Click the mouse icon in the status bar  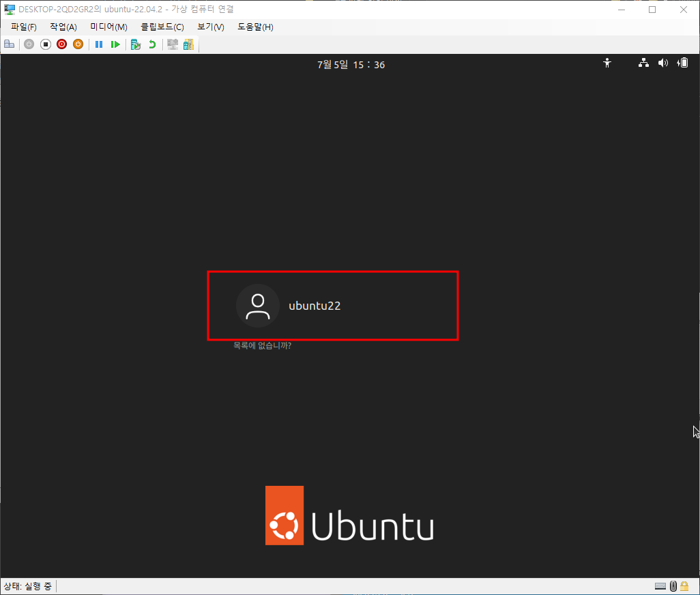tap(673, 586)
